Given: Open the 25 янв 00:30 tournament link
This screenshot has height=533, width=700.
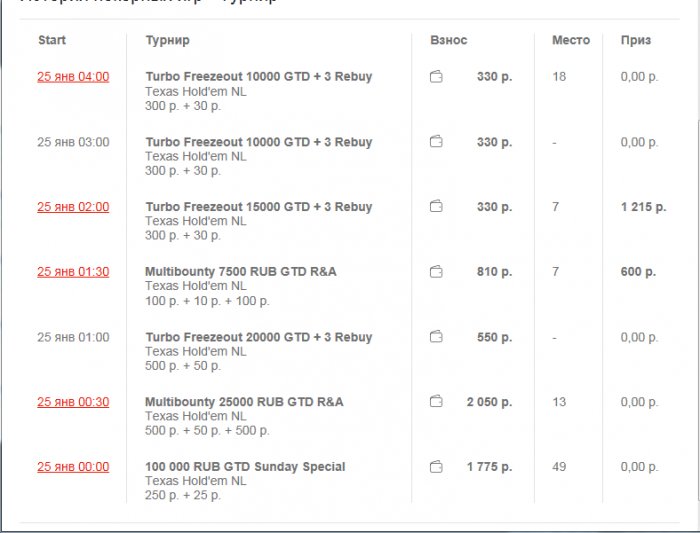Looking at the screenshot, I should click(73, 402).
